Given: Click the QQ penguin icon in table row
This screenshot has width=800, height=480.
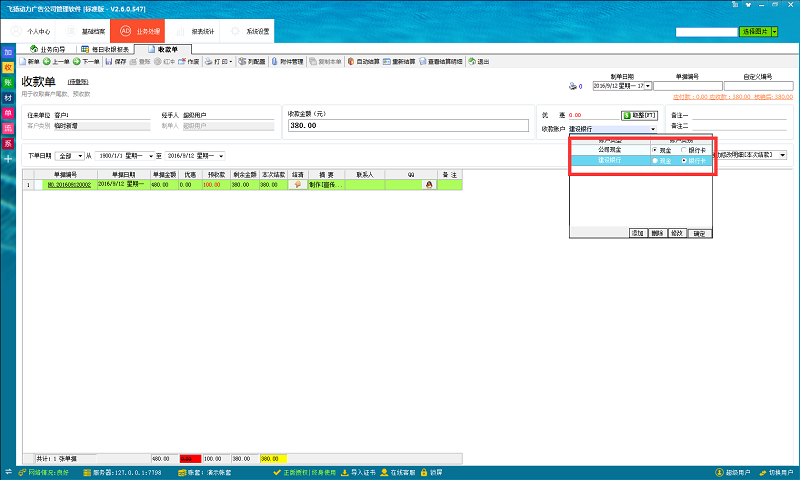Looking at the screenshot, I should point(429,185).
